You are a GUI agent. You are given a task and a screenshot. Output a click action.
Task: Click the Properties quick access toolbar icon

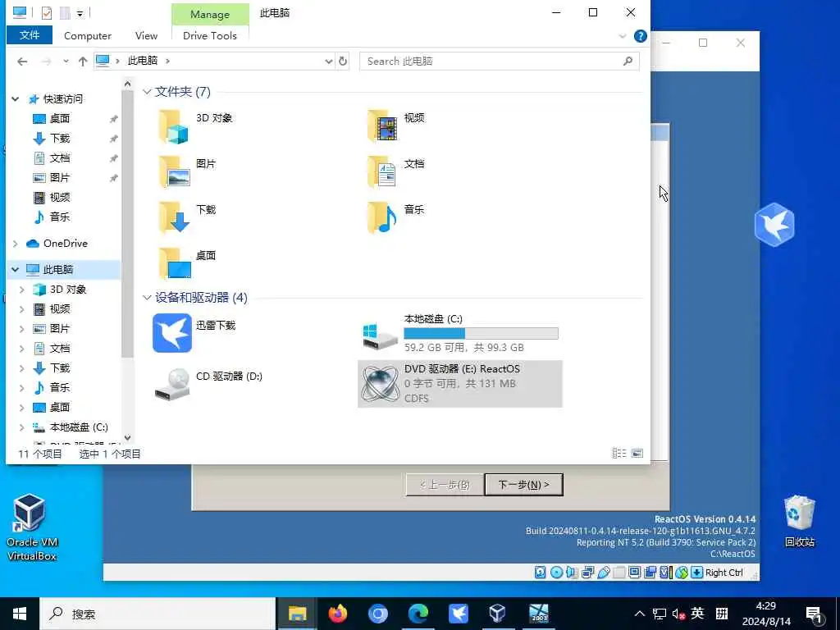[47, 12]
